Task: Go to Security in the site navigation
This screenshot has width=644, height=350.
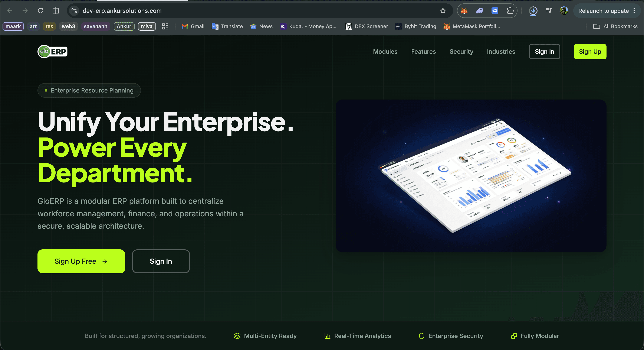Action: [461, 52]
